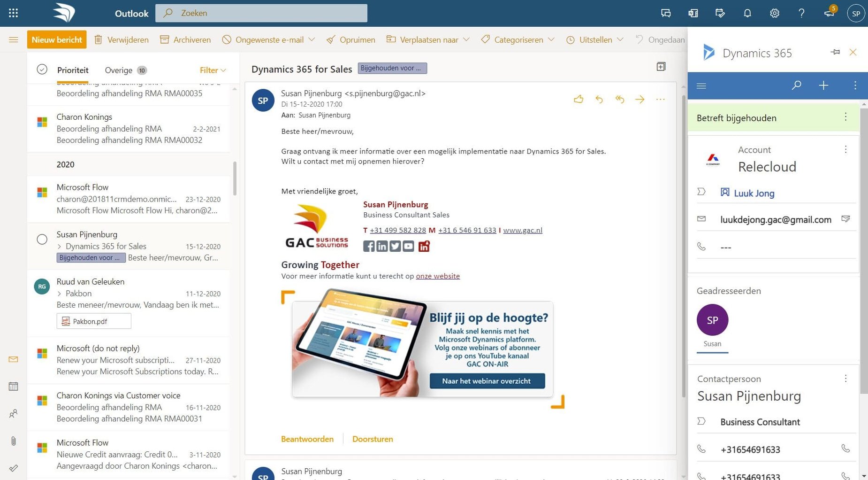Toggle the left navigation hamburger menu
868x480 pixels.
(14, 39)
